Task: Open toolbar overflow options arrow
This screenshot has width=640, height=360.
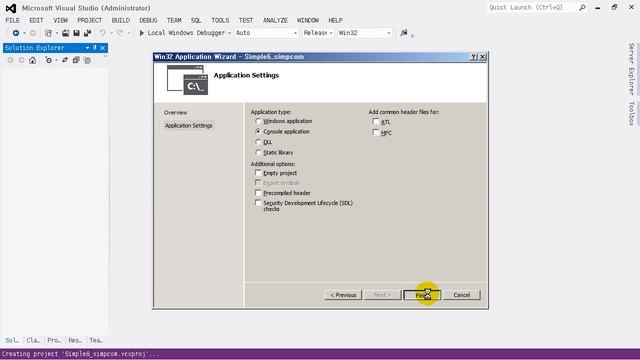Action: click(x=412, y=36)
